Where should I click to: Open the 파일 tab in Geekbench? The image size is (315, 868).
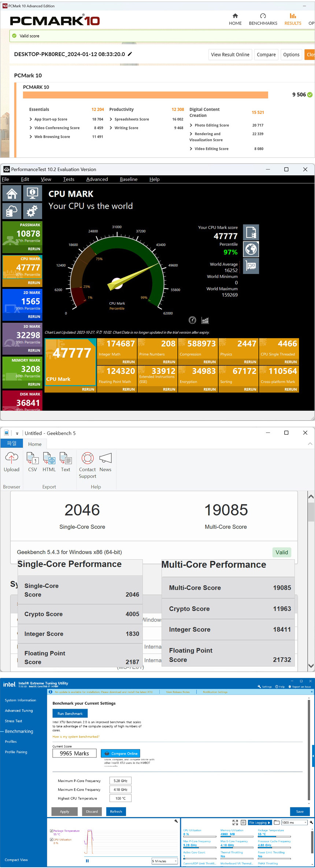[x=12, y=443]
